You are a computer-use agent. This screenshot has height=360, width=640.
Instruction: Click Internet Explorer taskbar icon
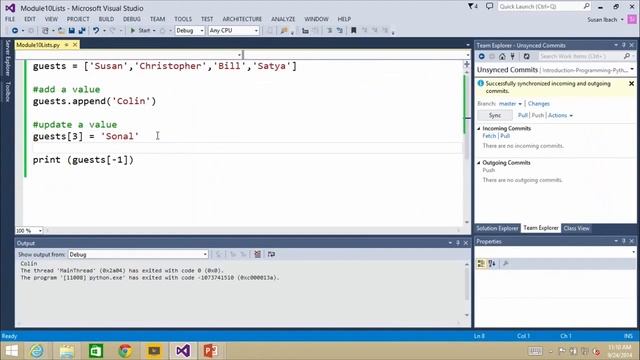[37, 351]
